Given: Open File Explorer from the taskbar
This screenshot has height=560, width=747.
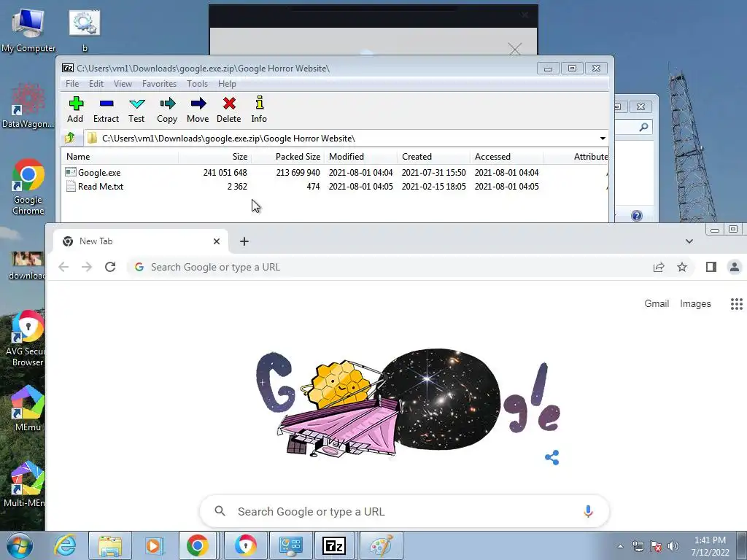Looking at the screenshot, I should (110, 545).
